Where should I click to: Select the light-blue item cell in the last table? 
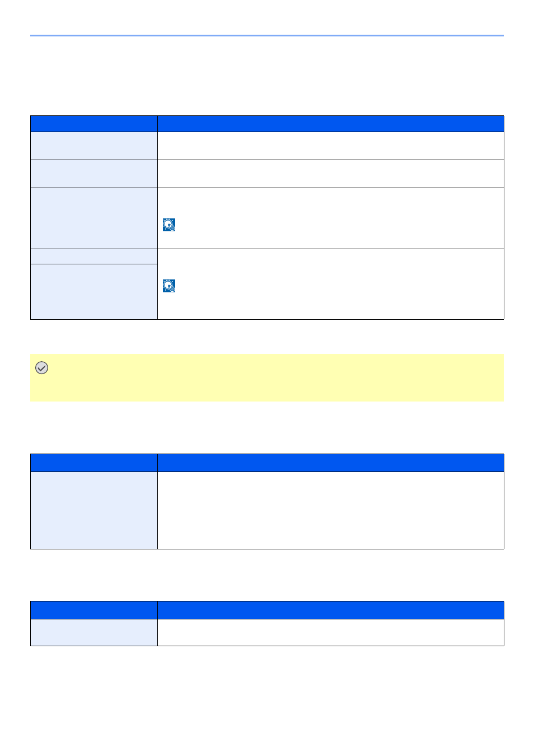click(x=94, y=632)
